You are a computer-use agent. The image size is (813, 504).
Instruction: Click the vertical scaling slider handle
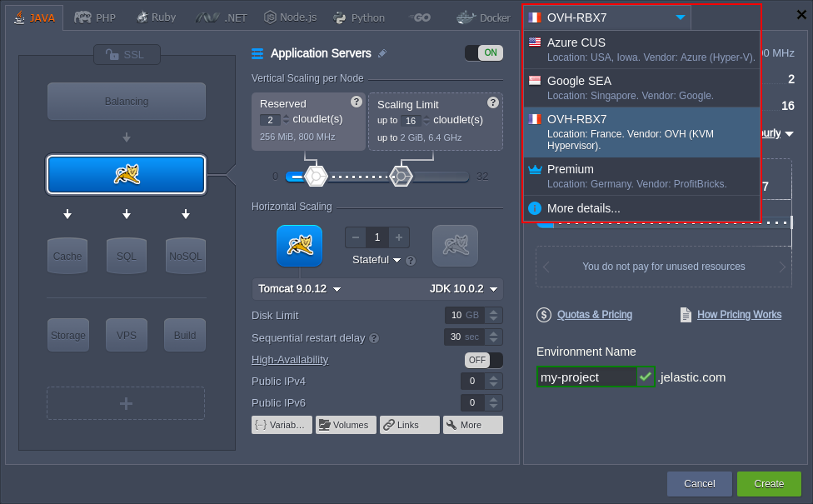tap(315, 176)
